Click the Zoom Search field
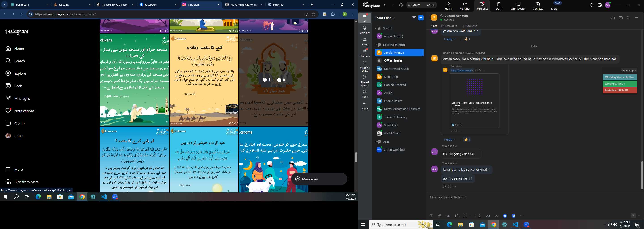The image size is (644, 229). (421, 5)
